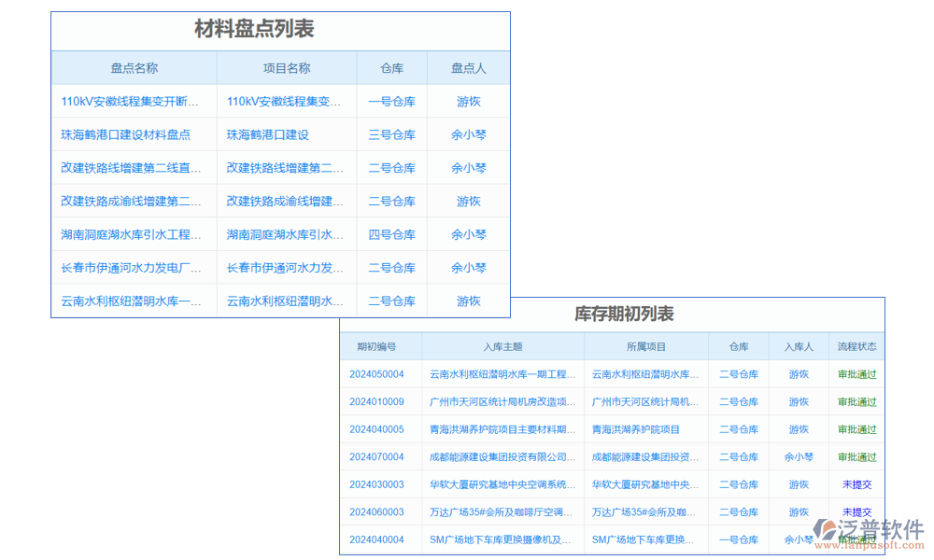Click the 流程状态 column header

[857, 346]
